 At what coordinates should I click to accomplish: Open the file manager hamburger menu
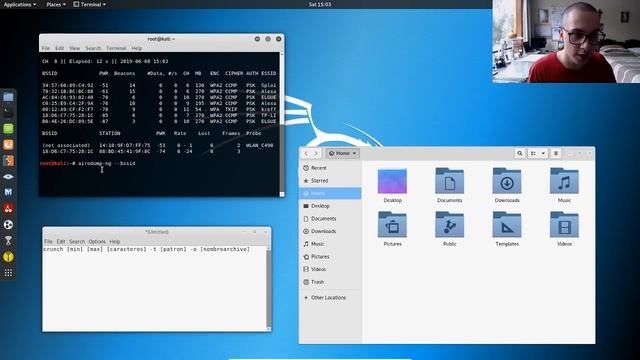coord(556,153)
